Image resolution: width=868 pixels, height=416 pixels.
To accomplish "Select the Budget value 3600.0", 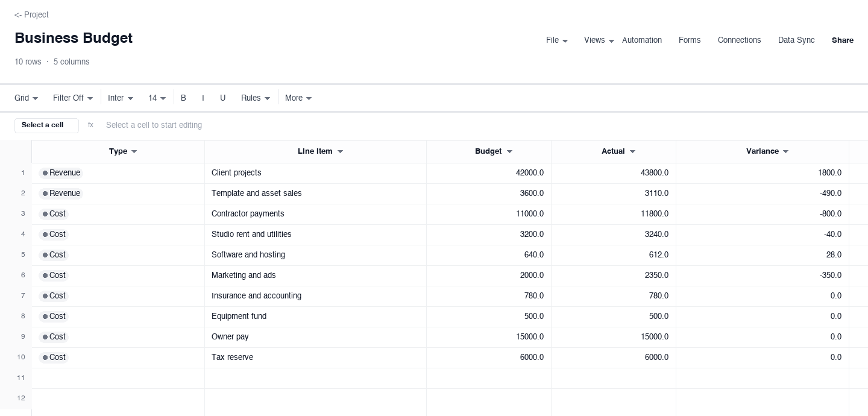I will click(x=489, y=194).
